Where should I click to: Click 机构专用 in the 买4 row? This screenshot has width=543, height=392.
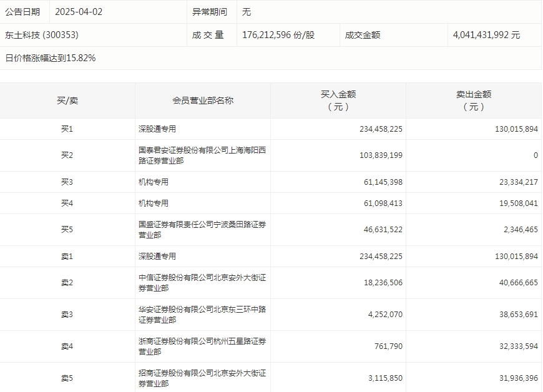154,203
